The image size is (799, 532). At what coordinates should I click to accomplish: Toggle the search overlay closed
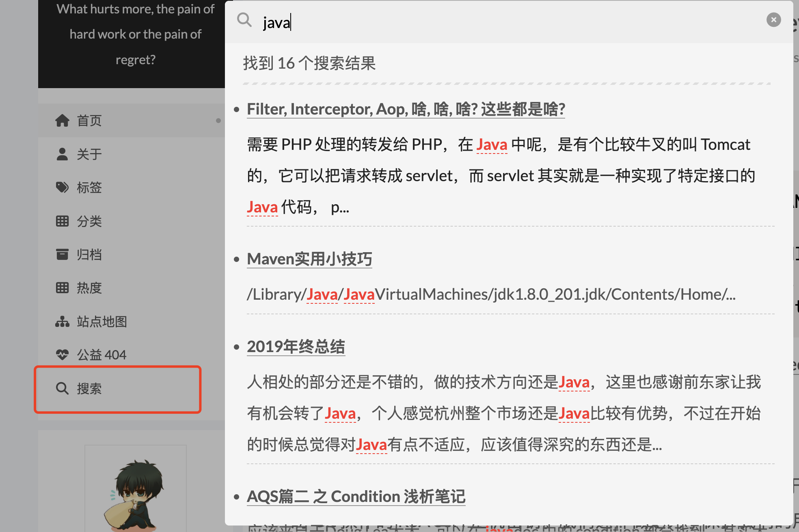pos(773,19)
